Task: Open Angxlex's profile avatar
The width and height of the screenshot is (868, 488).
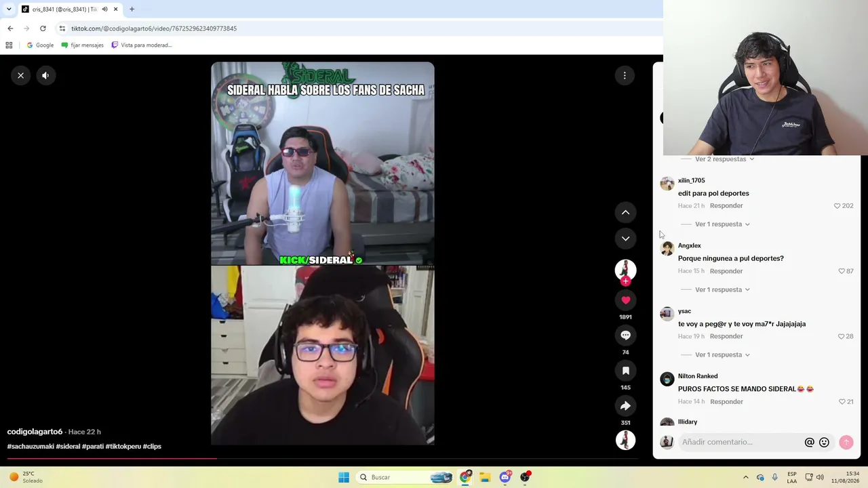Action: pos(667,249)
